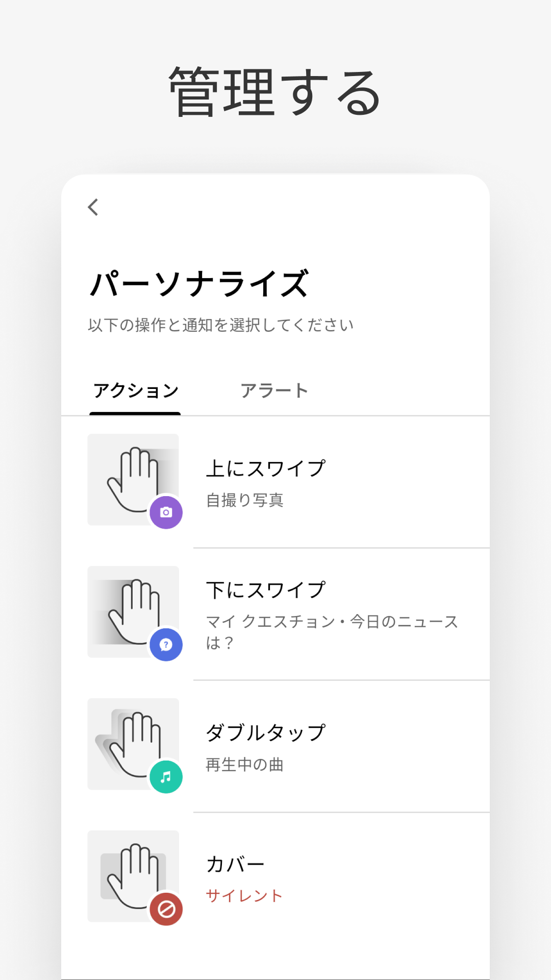Tap the 再生中の曲 subtitle text
This screenshot has width=551, height=980.
[x=245, y=765]
